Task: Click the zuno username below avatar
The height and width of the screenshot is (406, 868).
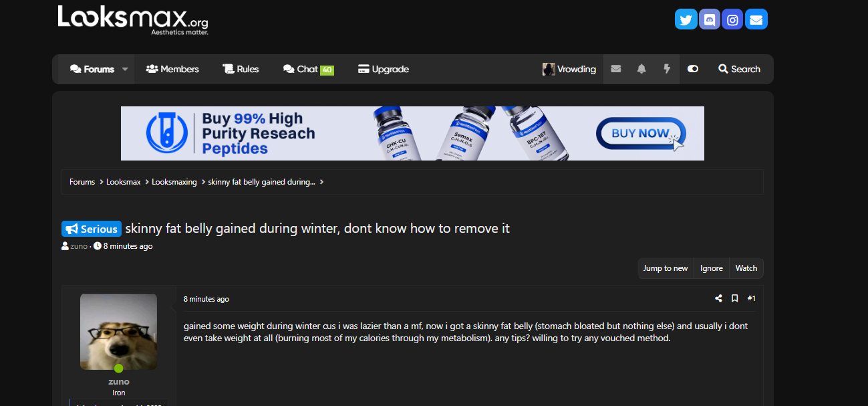Action: pyautogui.click(x=118, y=382)
